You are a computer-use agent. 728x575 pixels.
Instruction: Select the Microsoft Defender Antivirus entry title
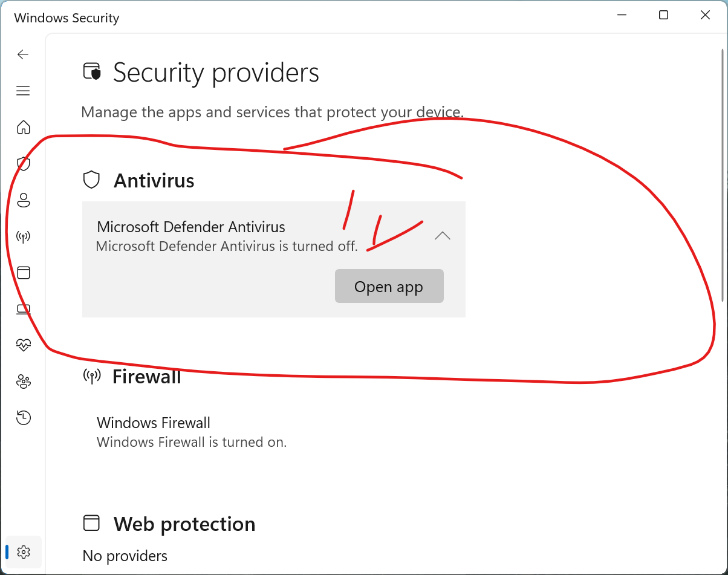pos(191,227)
